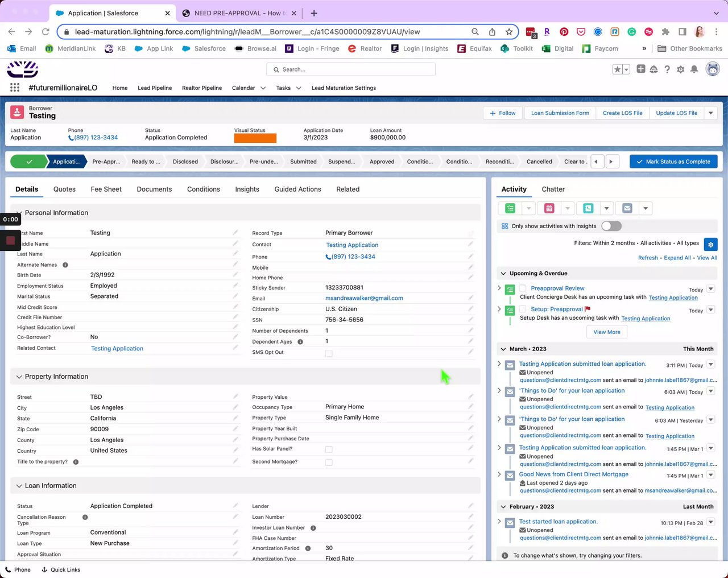728x578 pixels.
Task: Collapse the Upcoming & Overdue section
Action: pos(503,273)
